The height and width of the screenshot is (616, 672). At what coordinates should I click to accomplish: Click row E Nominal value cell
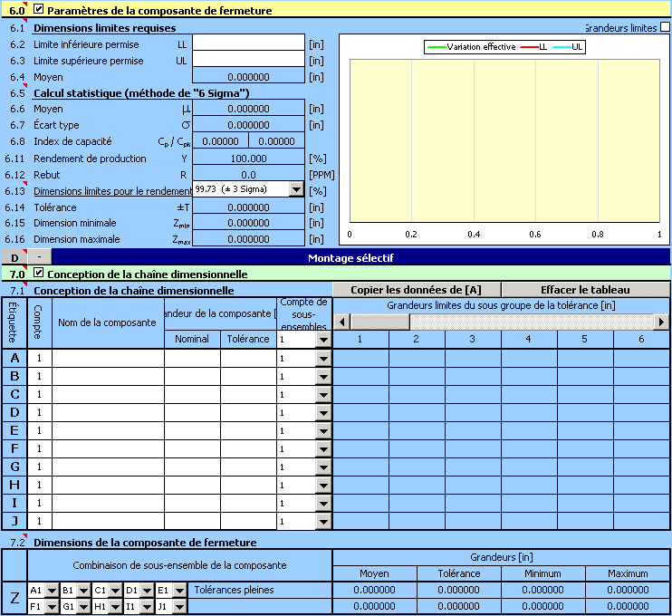(x=192, y=430)
